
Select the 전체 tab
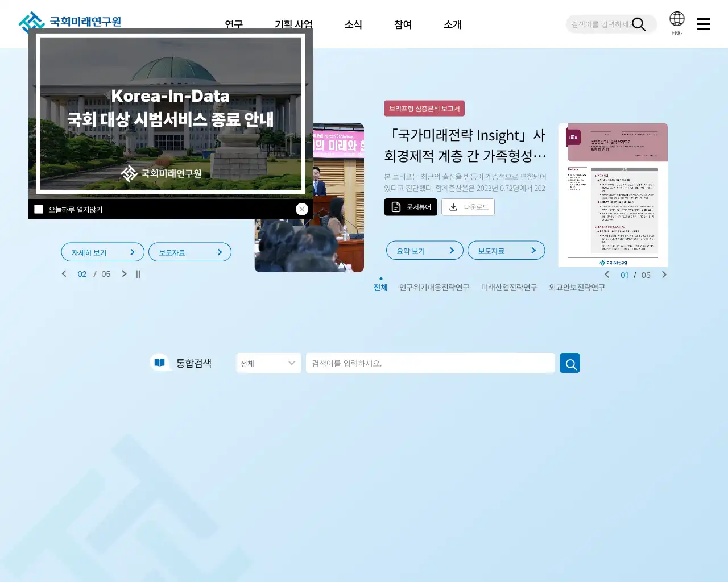(x=380, y=287)
